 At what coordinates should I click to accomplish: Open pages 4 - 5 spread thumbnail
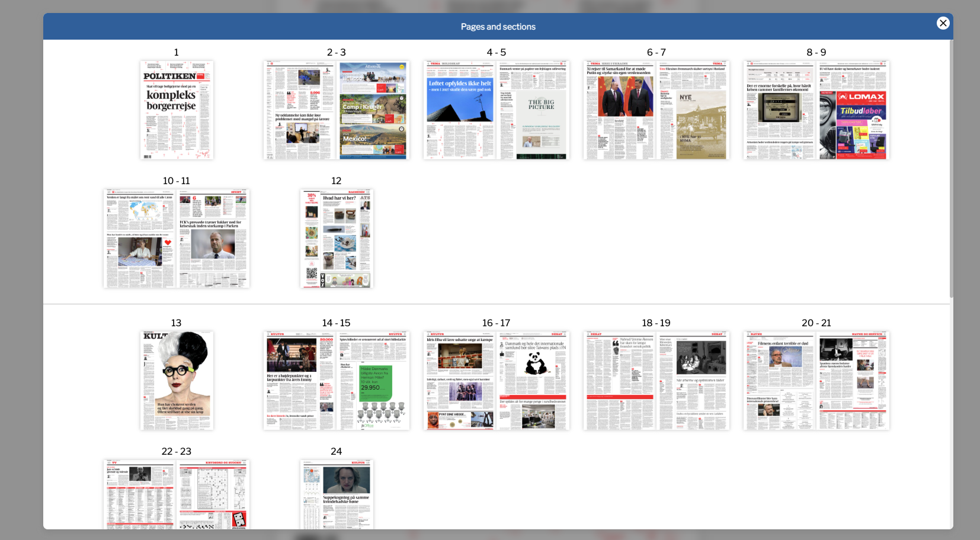(497, 110)
